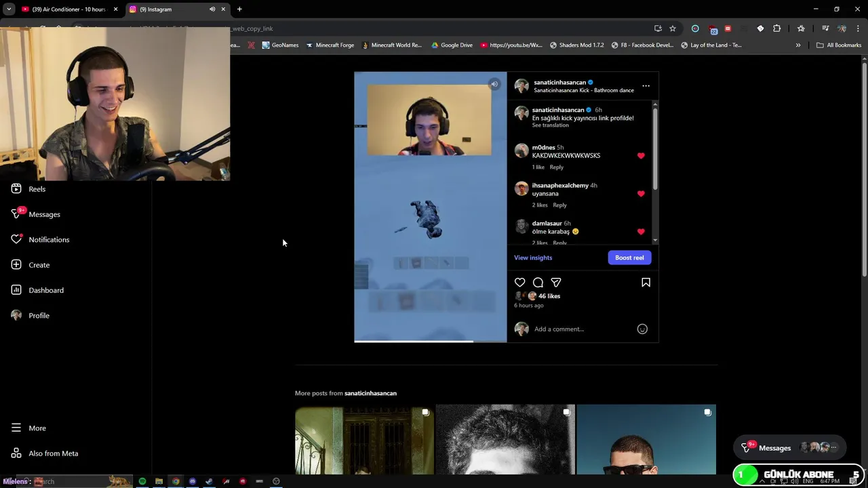Open the Lay of the Land bookmark
The width and height of the screenshot is (868, 488).
click(x=711, y=45)
